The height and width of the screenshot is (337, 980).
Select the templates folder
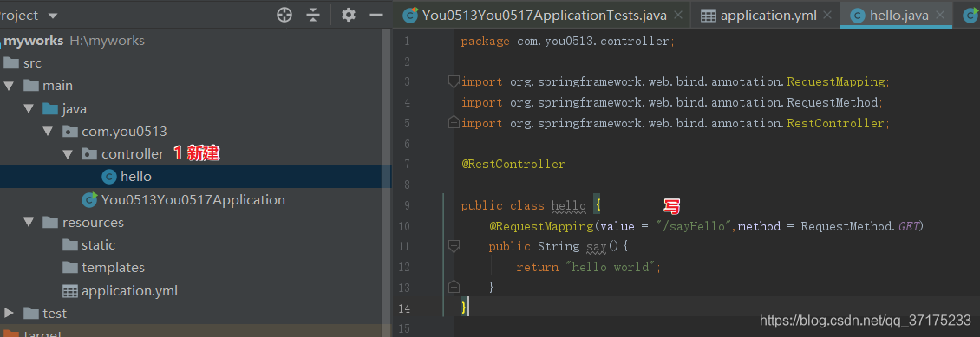(113, 268)
